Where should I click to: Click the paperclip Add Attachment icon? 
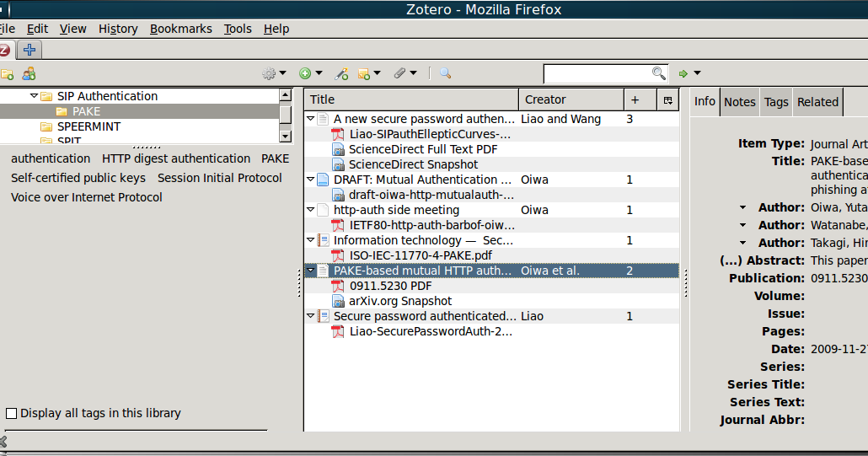(399, 73)
